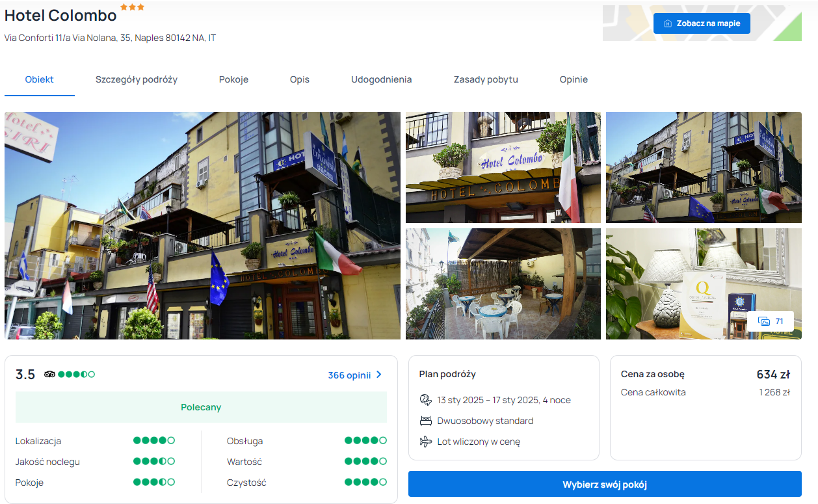818x504 pixels.
Task: Click the Wartość rating bubbles
Action: click(x=365, y=461)
